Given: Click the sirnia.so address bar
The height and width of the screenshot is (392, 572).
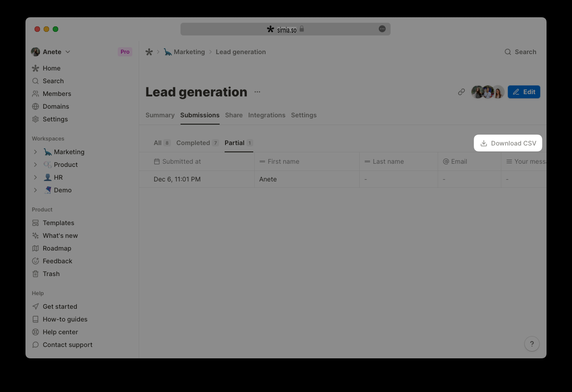Looking at the screenshot, I should coord(286,29).
